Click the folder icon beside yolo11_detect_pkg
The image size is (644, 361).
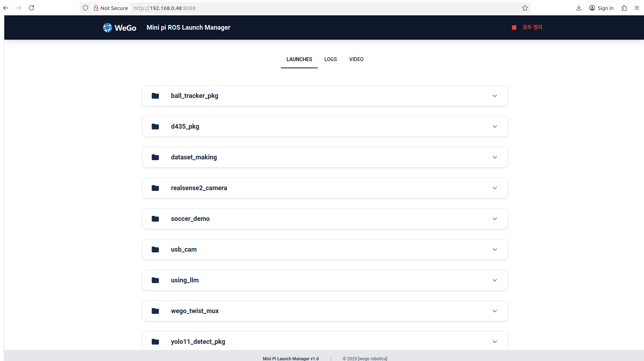[155, 342]
